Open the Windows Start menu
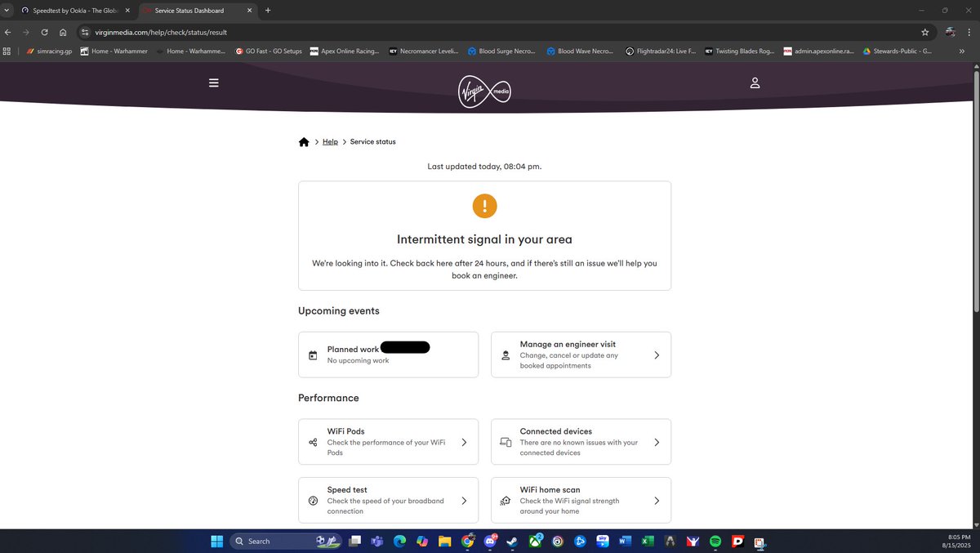 pyautogui.click(x=216, y=541)
